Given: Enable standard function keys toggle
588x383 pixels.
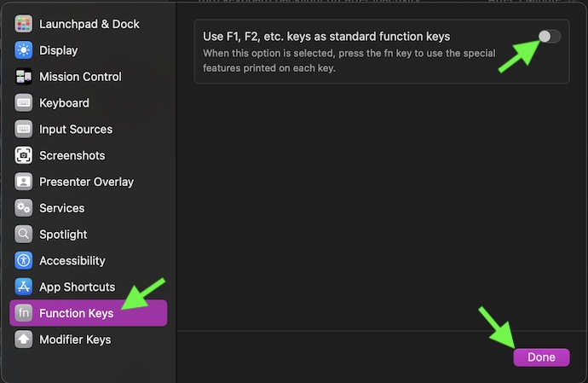Looking at the screenshot, I should point(549,37).
